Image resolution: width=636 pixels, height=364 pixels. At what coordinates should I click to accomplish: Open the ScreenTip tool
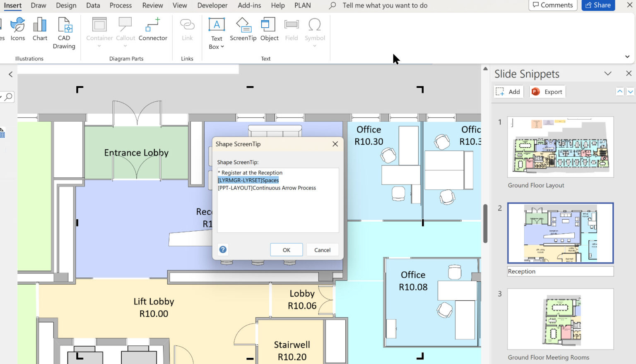click(243, 29)
